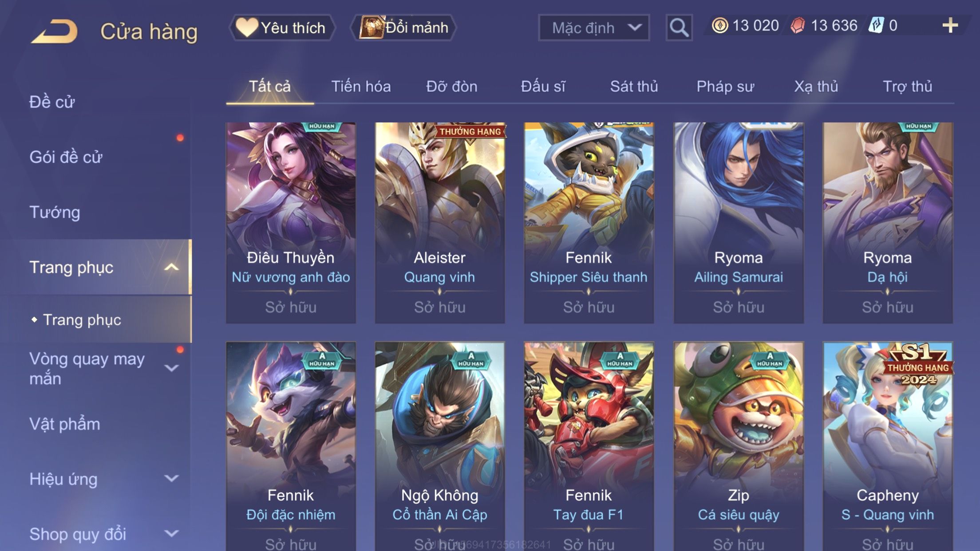
Task: Open Yêu thích favorites heart button
Action: point(282,28)
